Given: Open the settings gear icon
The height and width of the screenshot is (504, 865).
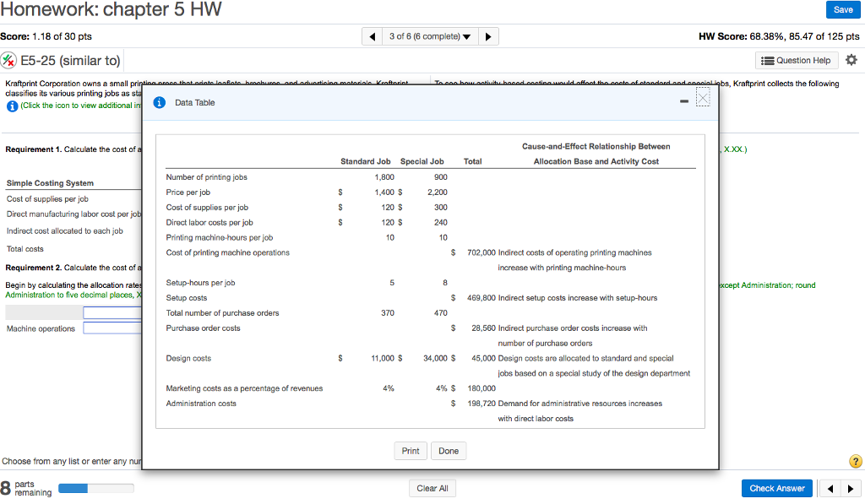Looking at the screenshot, I should (x=851, y=60).
